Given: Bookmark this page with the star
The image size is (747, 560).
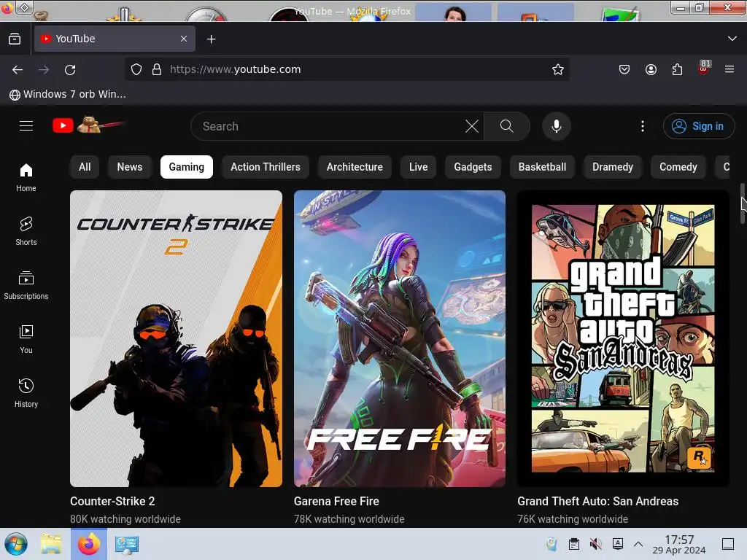Looking at the screenshot, I should 558,69.
